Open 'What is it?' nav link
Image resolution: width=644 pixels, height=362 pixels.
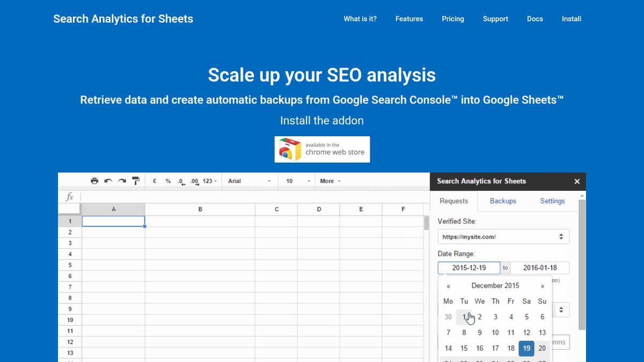(x=360, y=19)
